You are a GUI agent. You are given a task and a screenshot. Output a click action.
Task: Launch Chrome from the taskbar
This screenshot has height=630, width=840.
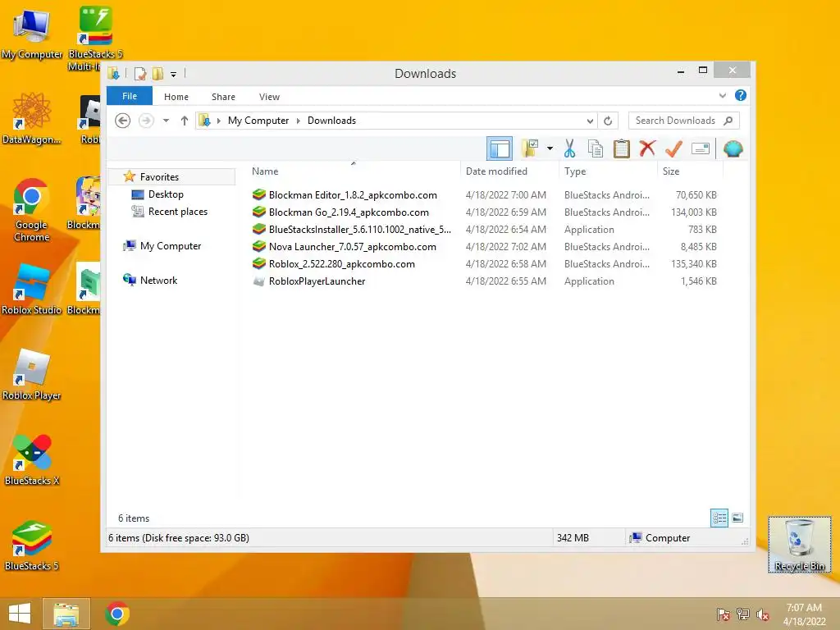coord(117,614)
